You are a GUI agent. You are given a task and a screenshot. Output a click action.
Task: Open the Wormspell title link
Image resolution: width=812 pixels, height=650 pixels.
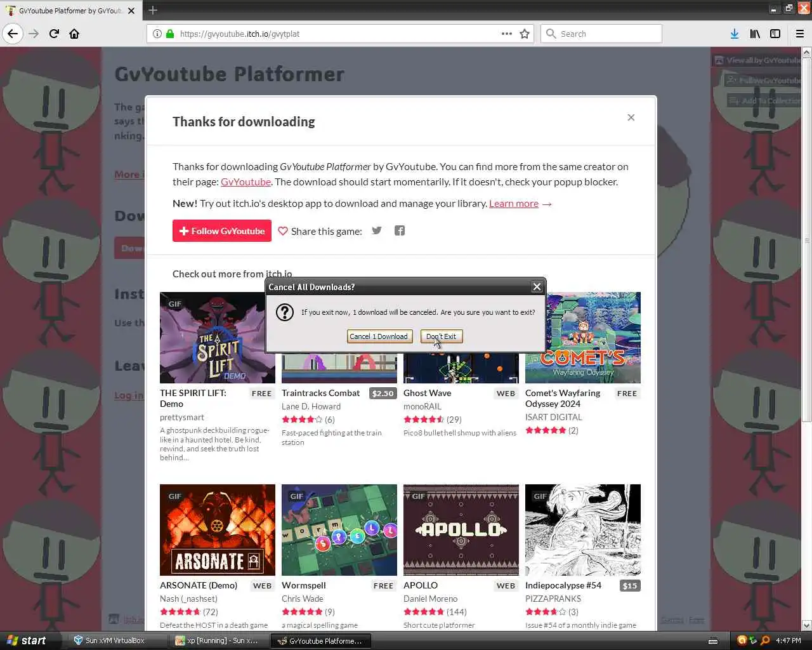304,585
